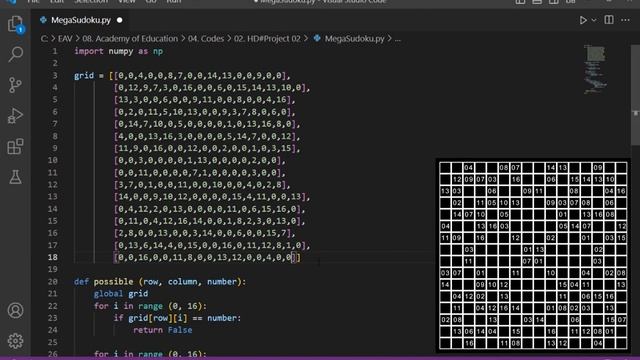Viewport: 640px width, 360px height.
Task: Open the Run and Debug view
Action: [x=16, y=116]
